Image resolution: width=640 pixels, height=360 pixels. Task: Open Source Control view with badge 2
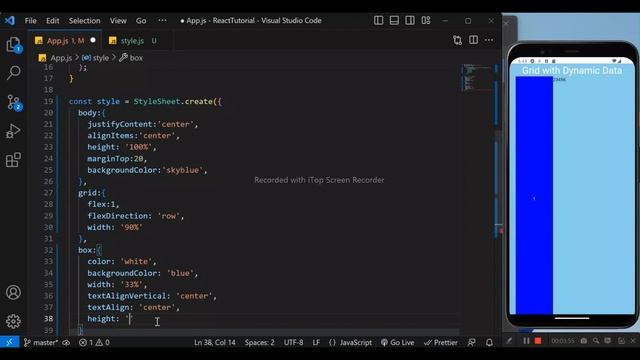(13, 102)
